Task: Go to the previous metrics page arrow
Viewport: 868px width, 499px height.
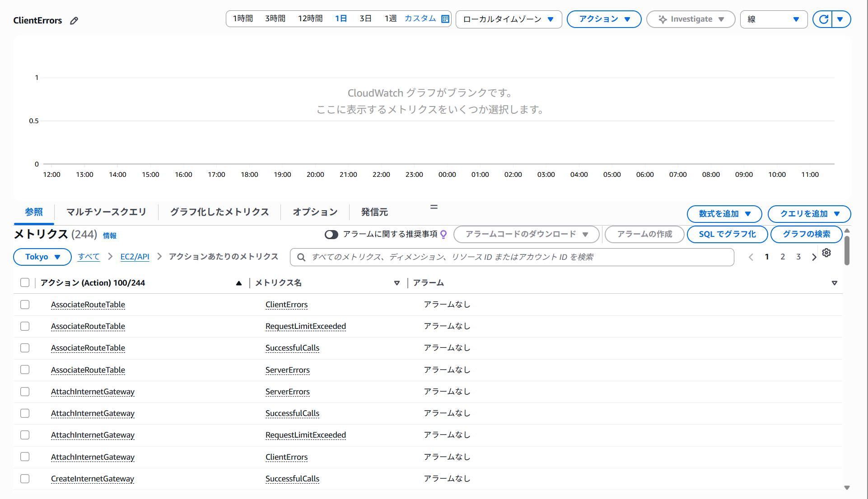Action: pyautogui.click(x=751, y=257)
